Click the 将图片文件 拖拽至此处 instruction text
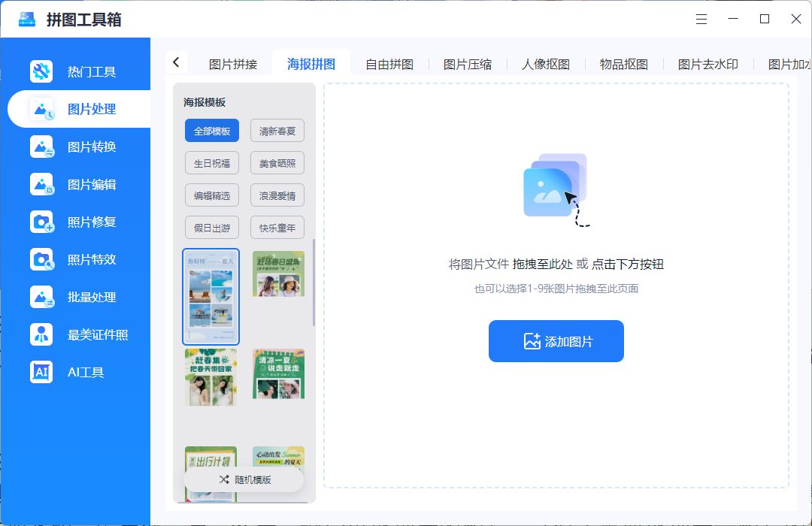The width and height of the screenshot is (812, 526). (556, 264)
